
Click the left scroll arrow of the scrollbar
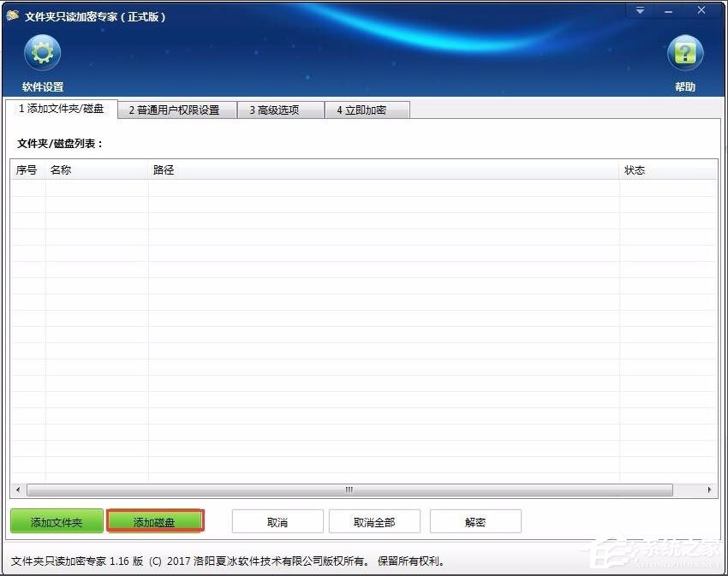pyautogui.click(x=18, y=489)
